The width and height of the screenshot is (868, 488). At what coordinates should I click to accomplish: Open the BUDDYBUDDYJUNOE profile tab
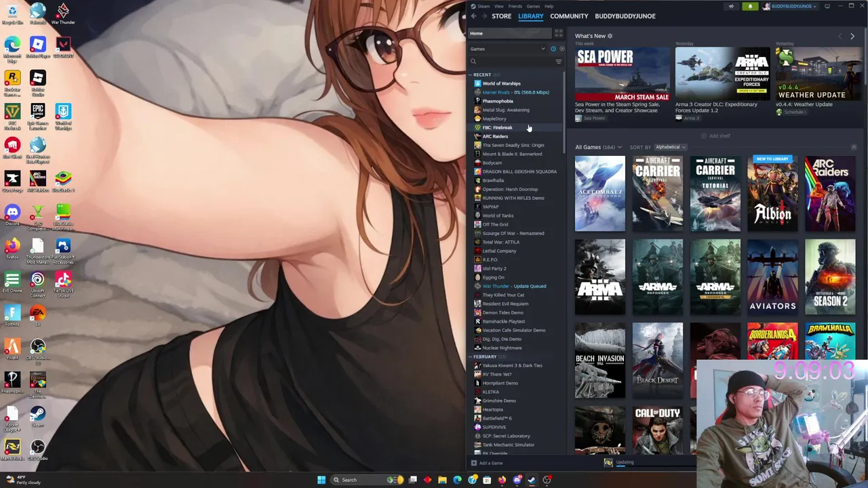625,16
